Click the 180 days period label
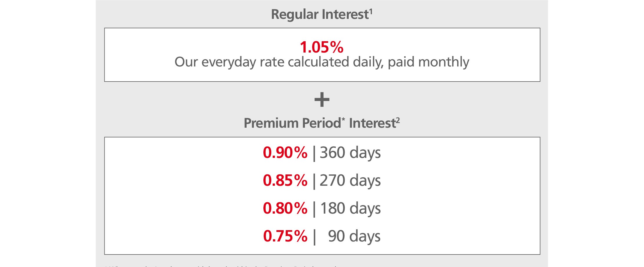This screenshot has width=644, height=267. [350, 209]
